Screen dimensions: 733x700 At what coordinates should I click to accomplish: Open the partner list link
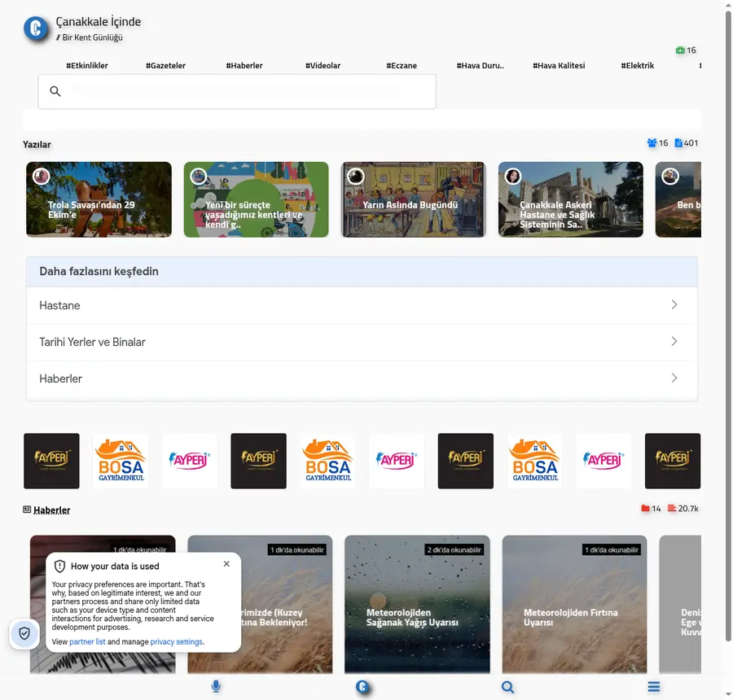click(87, 641)
